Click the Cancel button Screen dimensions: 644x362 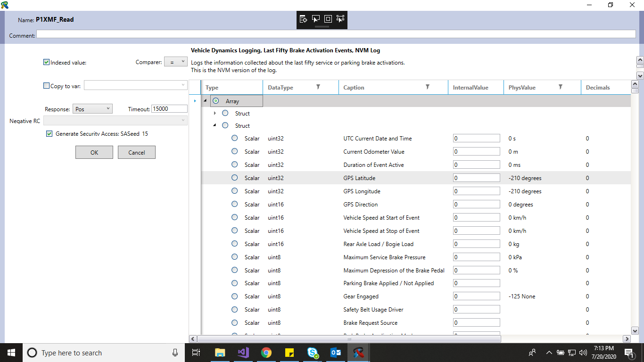pos(137,152)
